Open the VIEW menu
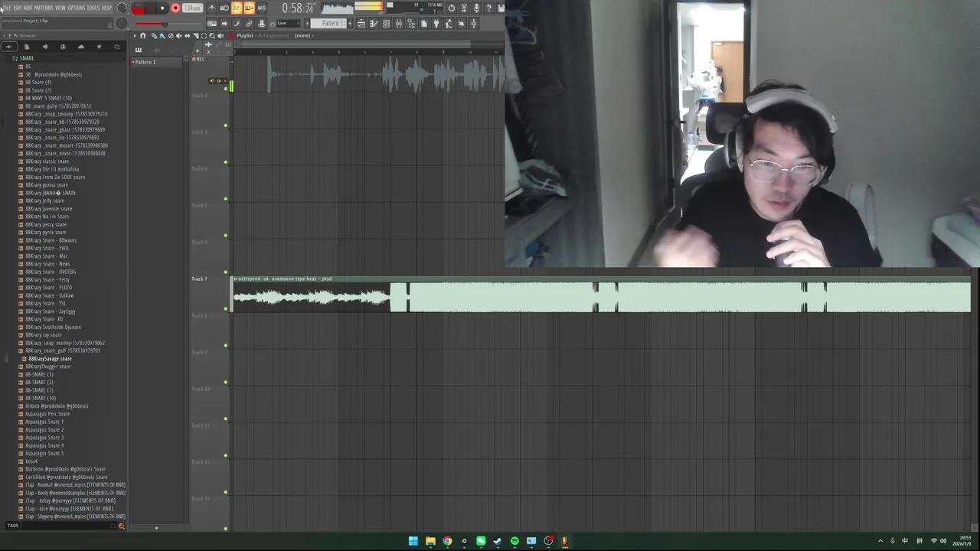The height and width of the screenshot is (551, 980). (60, 8)
